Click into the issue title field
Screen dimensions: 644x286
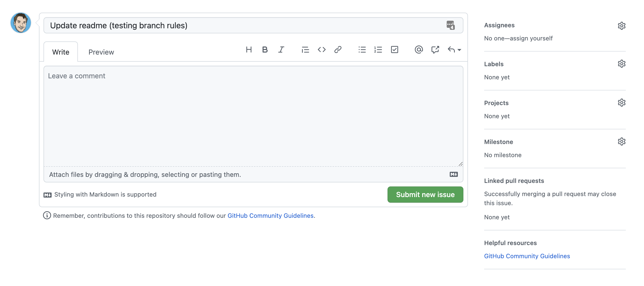(x=253, y=25)
